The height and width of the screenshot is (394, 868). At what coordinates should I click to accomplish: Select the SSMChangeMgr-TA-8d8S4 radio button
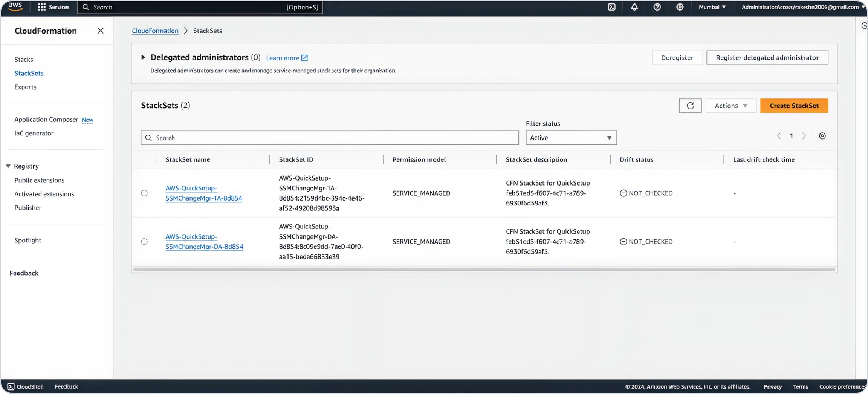(144, 193)
